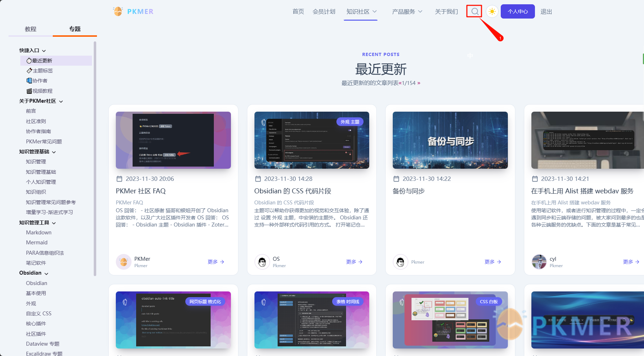Open 备份与同步 card thumbnail
Image resolution: width=644 pixels, height=356 pixels.
point(450,140)
